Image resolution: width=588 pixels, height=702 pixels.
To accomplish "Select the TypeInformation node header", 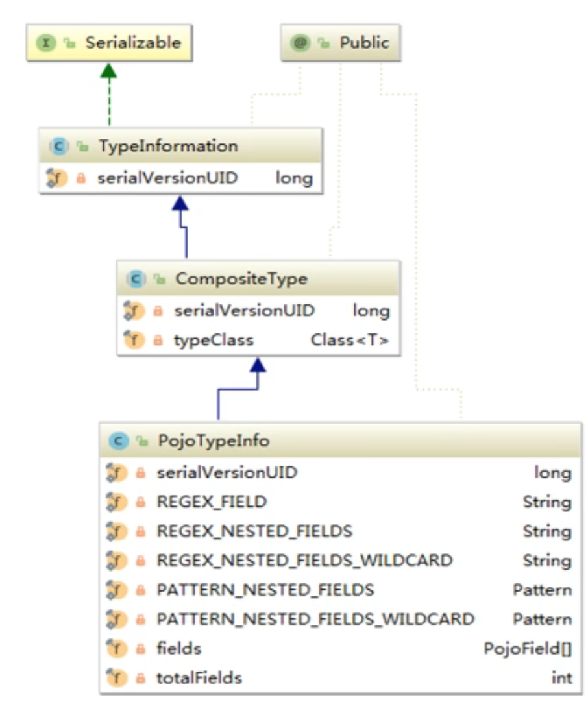I will tap(180, 146).
